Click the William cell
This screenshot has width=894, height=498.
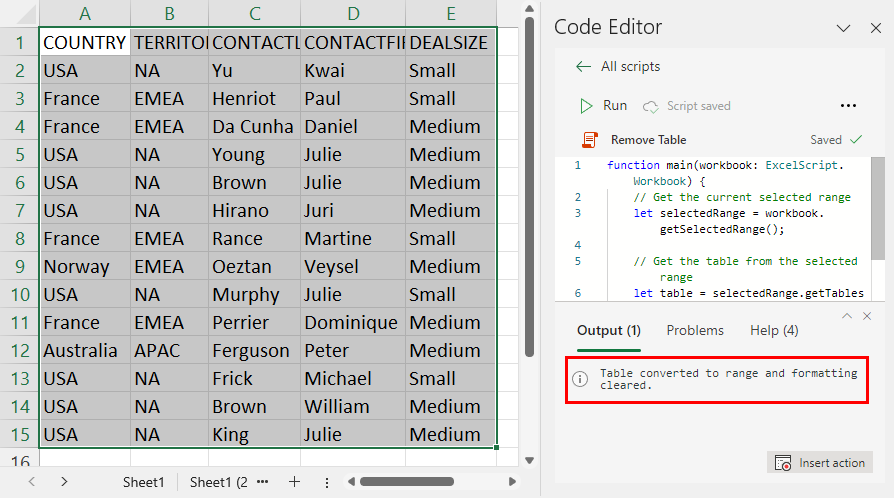pos(353,406)
